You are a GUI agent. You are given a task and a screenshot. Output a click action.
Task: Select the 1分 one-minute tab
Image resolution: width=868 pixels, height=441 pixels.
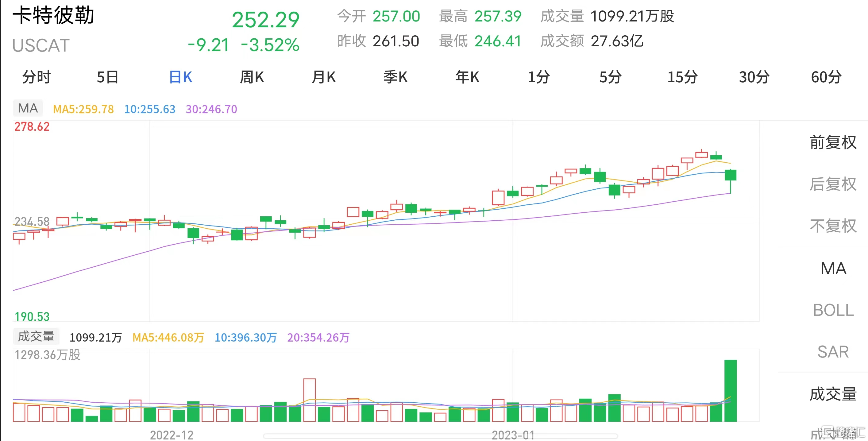pyautogui.click(x=538, y=77)
